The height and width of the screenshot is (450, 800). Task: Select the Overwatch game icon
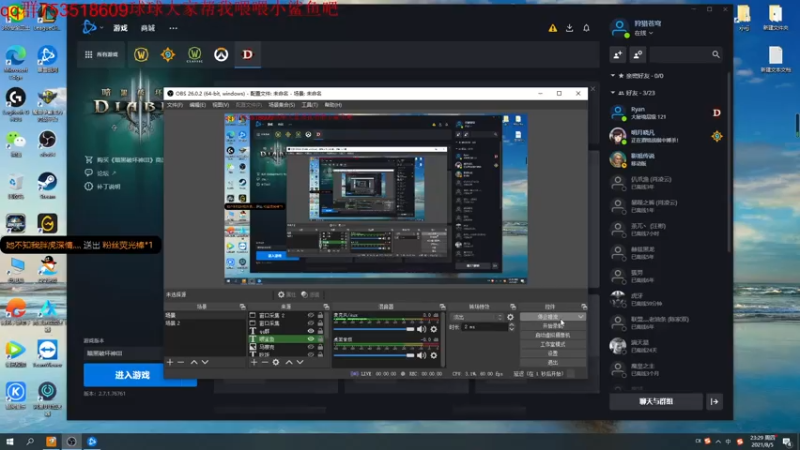click(x=221, y=55)
